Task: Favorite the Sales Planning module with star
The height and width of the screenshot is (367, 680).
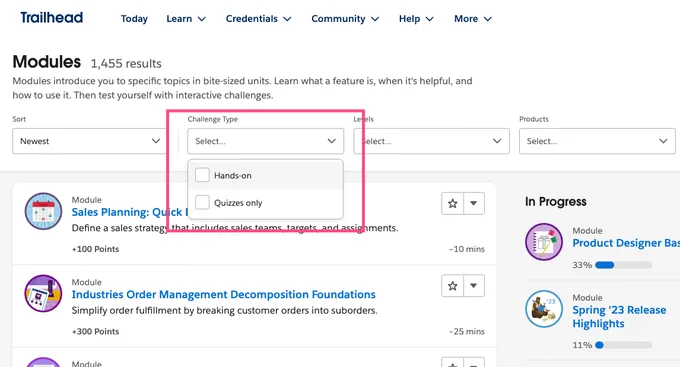Action: tap(452, 203)
